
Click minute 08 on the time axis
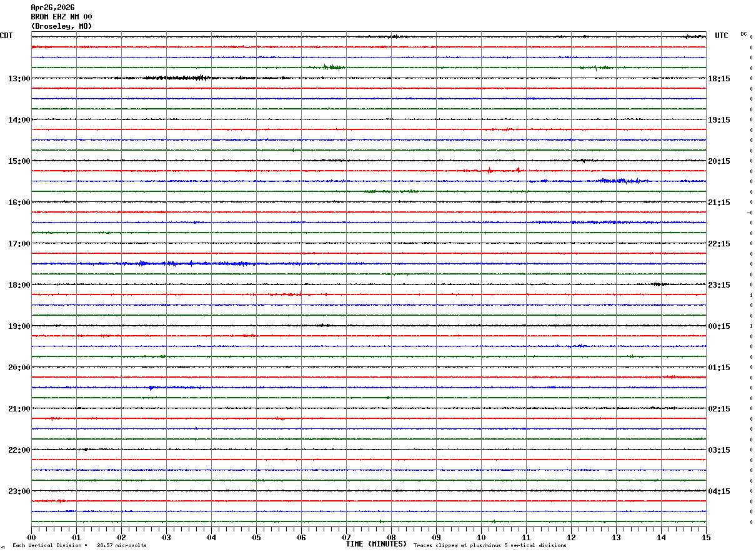pos(391,537)
